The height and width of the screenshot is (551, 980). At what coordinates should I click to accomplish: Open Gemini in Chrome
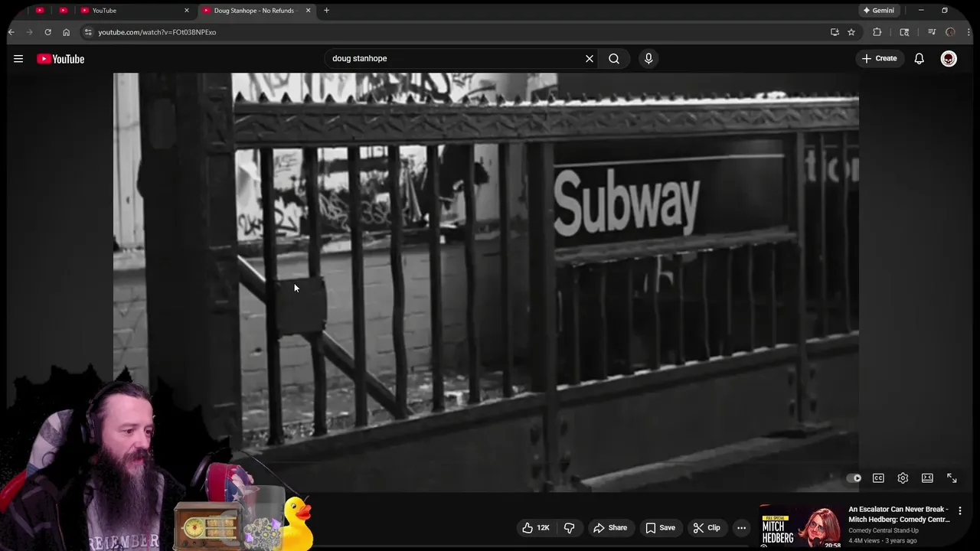(879, 11)
